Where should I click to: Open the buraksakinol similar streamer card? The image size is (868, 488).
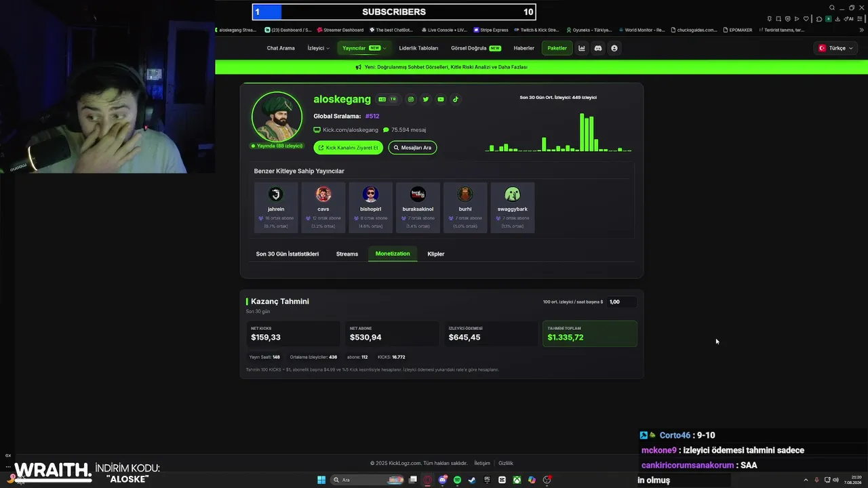[418, 207]
